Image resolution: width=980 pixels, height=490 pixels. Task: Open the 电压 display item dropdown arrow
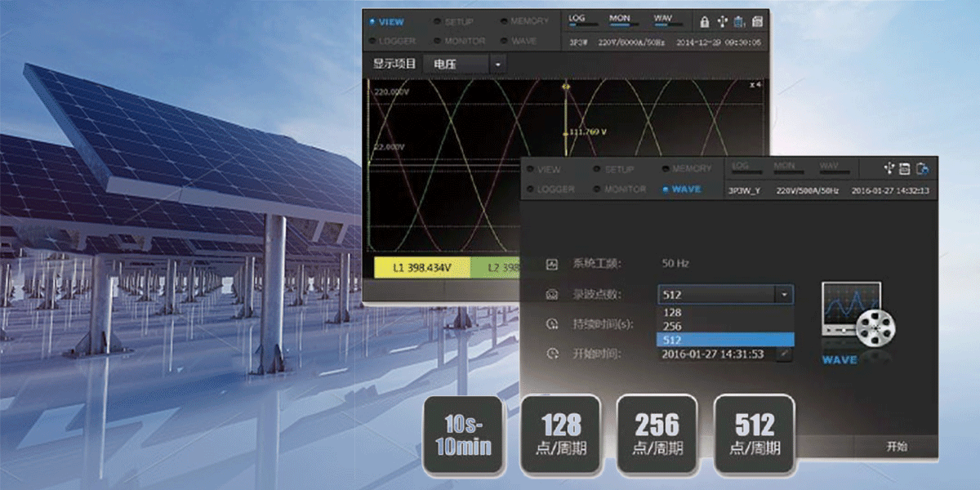pos(497,64)
